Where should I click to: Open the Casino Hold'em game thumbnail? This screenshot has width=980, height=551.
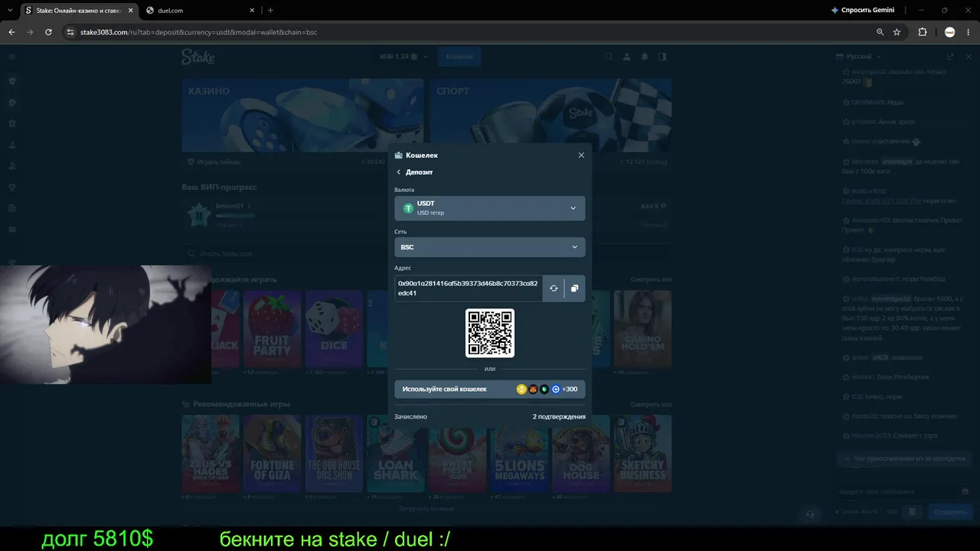click(x=642, y=328)
